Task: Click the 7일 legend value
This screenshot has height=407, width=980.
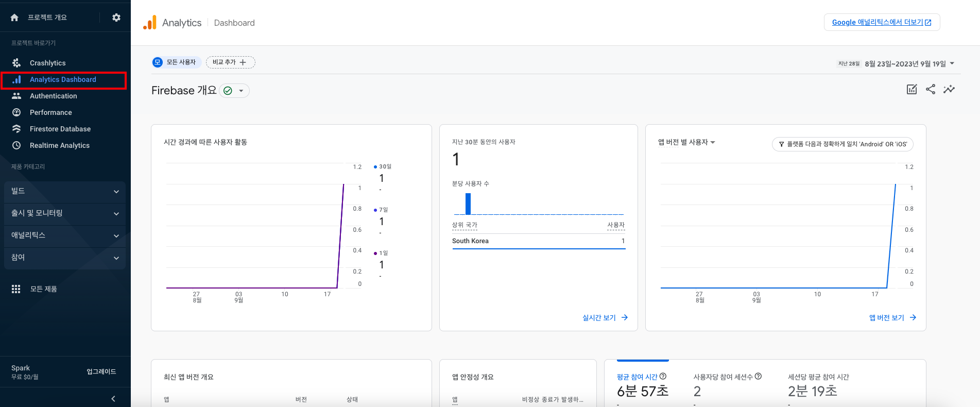Action: coord(382,222)
